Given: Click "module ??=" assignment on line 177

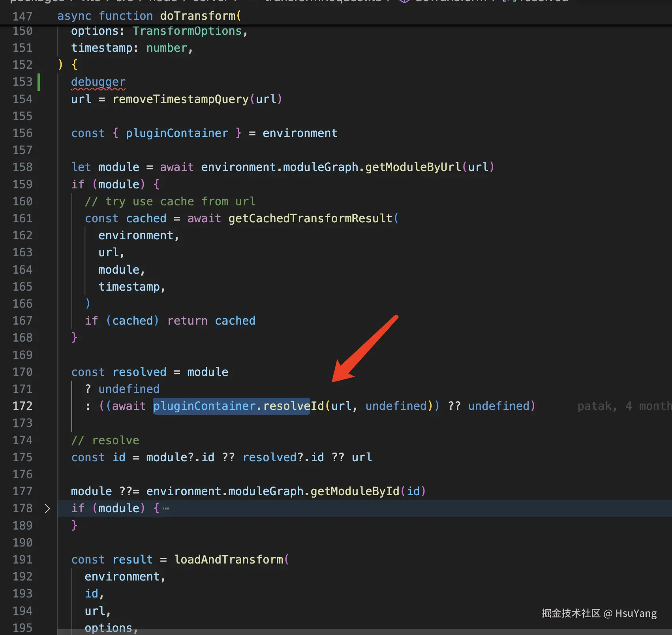Looking at the screenshot, I should tap(105, 491).
